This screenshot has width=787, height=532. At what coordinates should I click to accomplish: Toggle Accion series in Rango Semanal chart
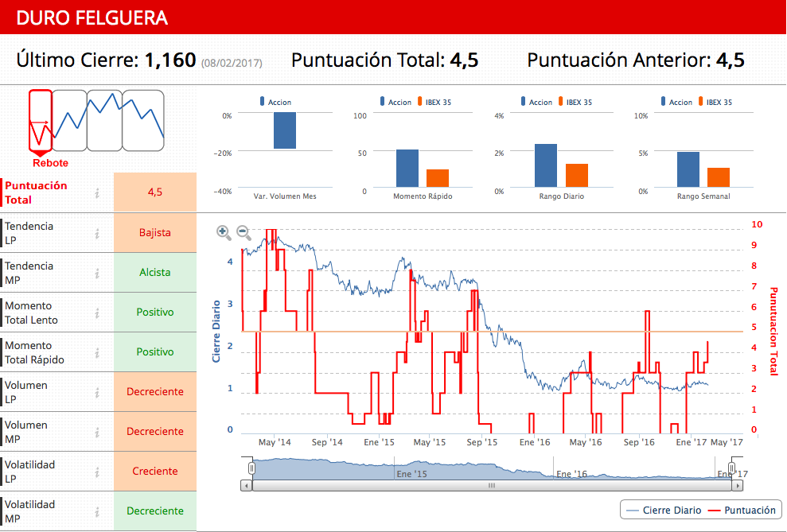click(x=676, y=102)
